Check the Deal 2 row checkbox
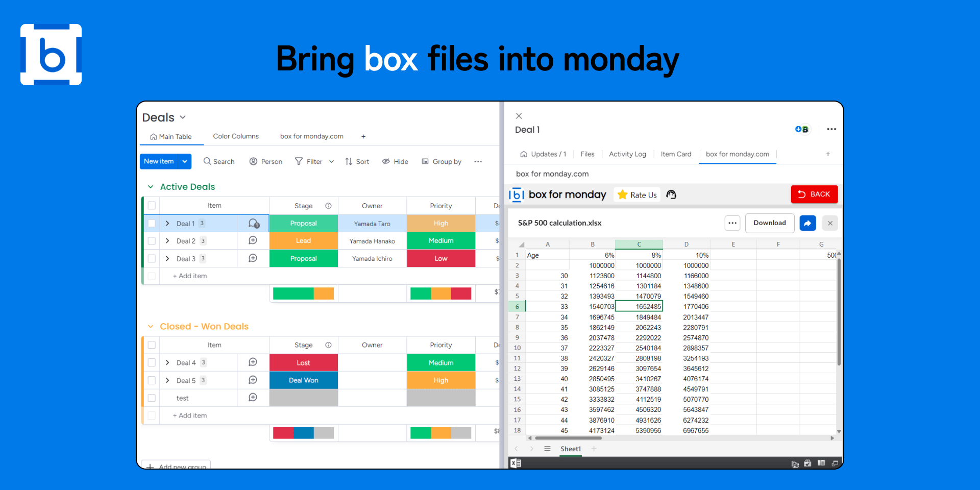 [152, 241]
